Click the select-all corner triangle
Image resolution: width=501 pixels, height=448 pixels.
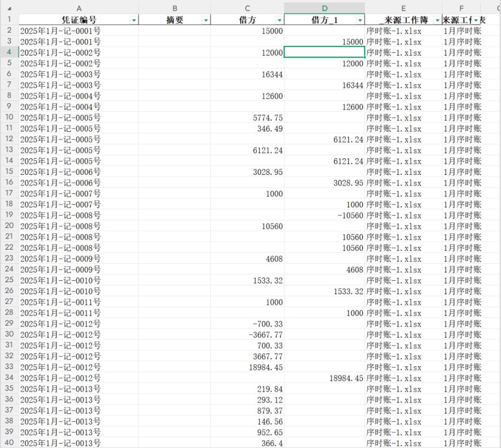9,9
